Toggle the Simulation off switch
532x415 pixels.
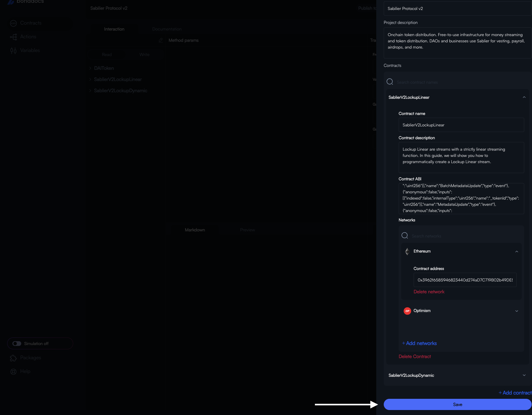pos(17,343)
